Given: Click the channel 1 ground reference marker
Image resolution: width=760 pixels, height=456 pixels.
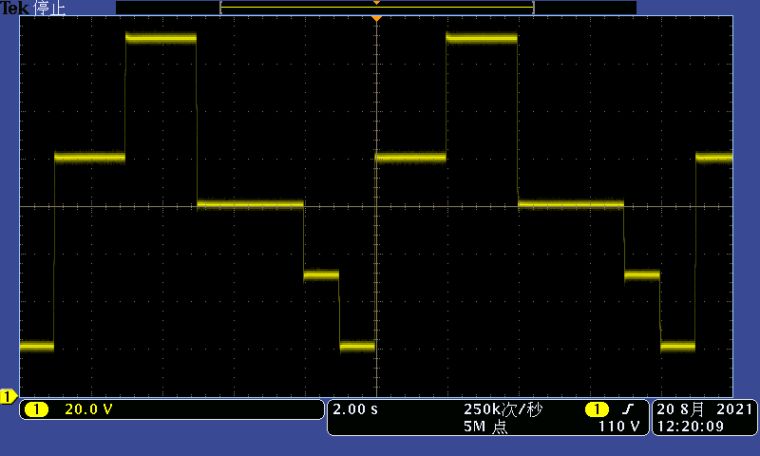Looking at the screenshot, I should point(6,397).
